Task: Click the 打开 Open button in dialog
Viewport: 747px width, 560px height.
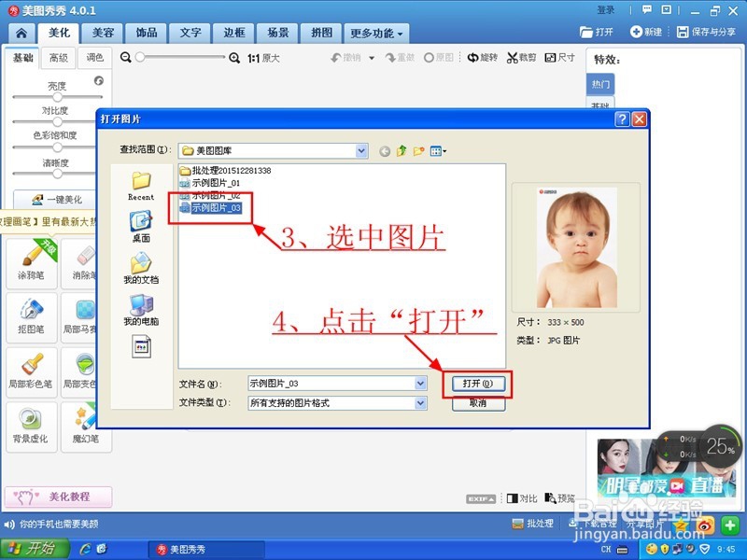Action: 478,384
